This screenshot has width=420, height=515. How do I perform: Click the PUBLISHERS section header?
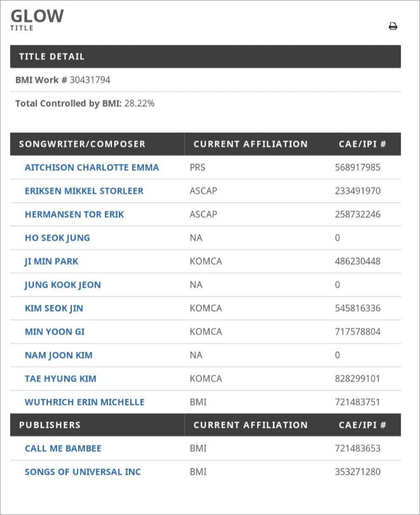coord(50,425)
